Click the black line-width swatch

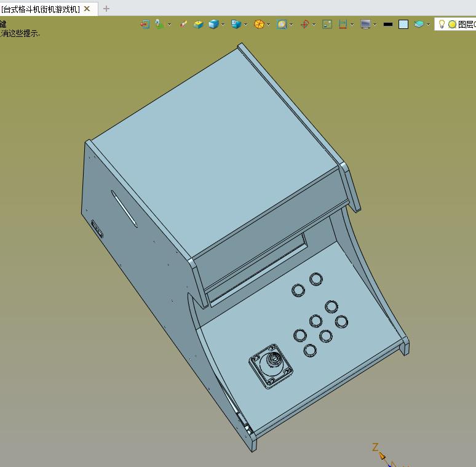388,25
